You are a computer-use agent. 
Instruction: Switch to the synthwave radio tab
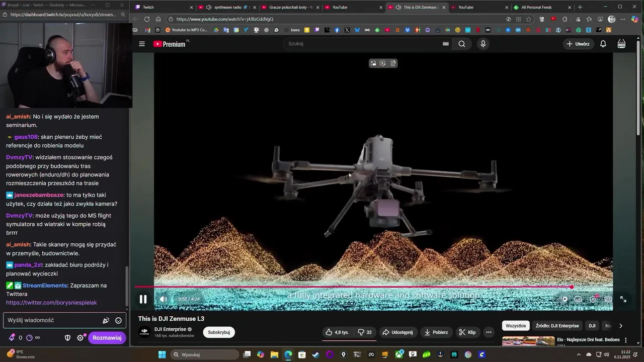227,7
